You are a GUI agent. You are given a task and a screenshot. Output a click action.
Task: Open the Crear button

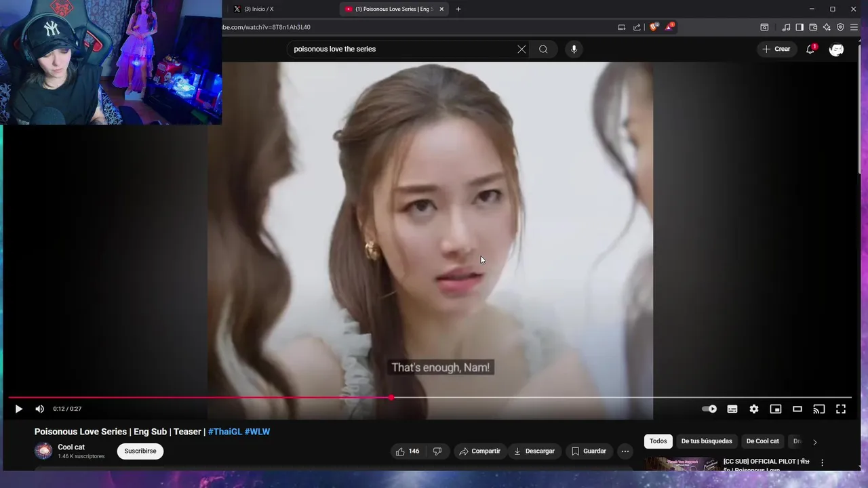point(776,49)
